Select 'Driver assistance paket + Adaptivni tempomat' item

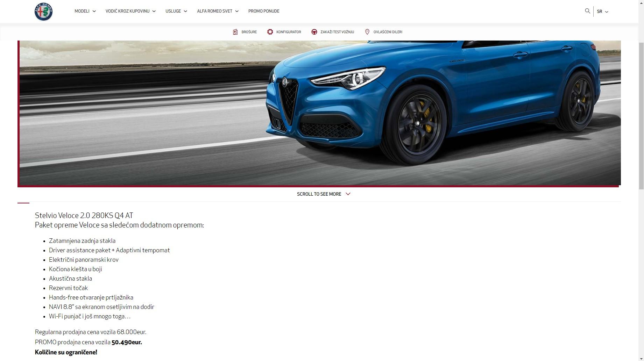[109, 250]
